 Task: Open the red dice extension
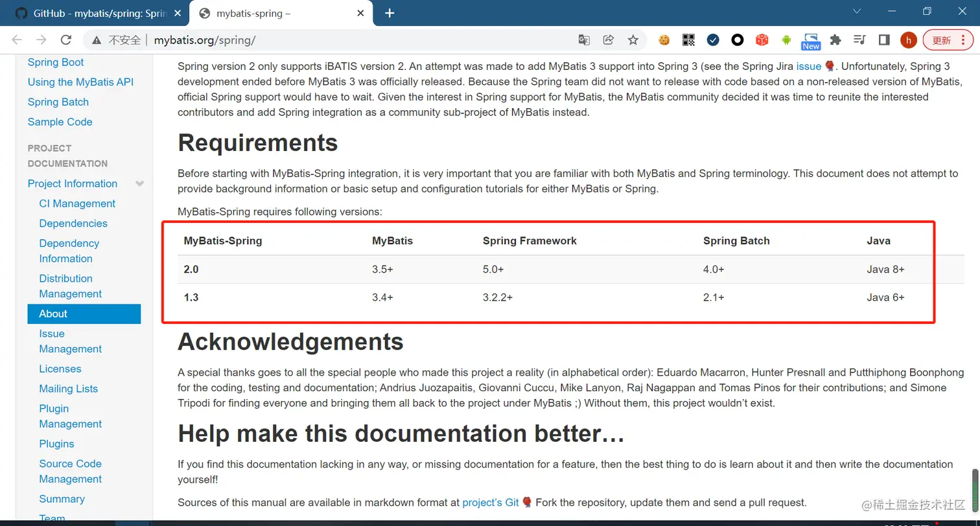click(x=762, y=40)
